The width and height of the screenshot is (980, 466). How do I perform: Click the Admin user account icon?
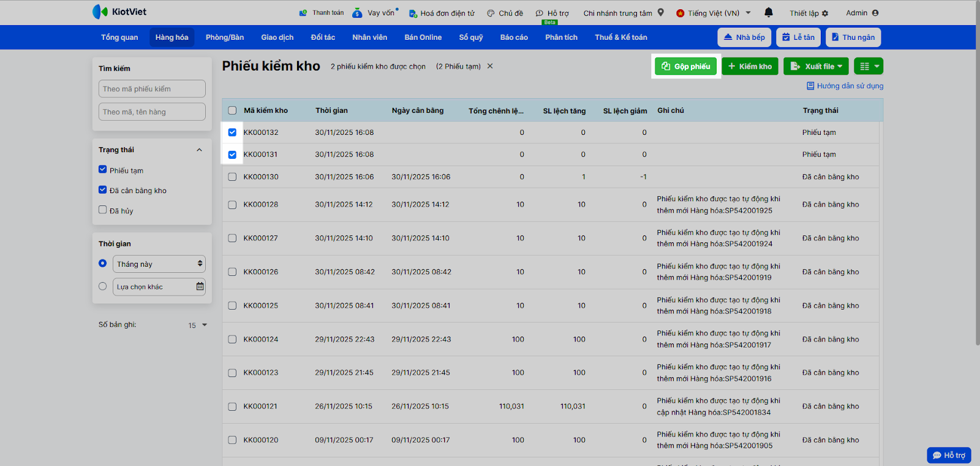pos(875,13)
